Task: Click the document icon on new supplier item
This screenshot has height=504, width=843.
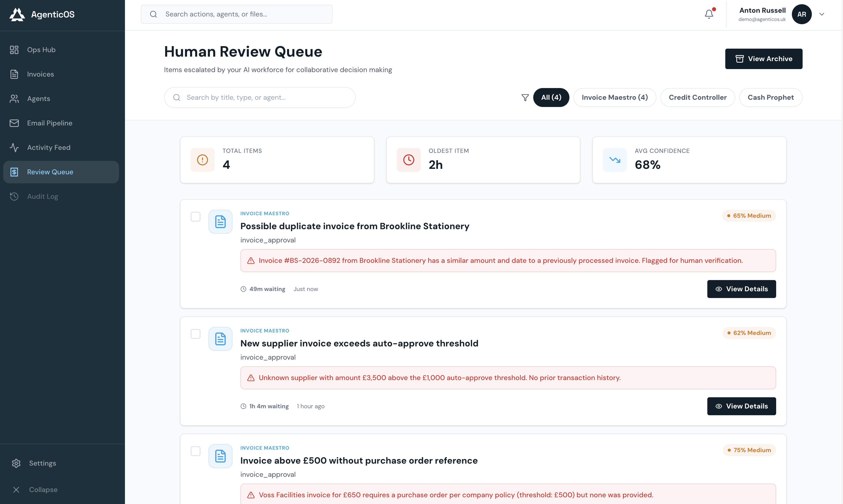Action: coord(220,339)
